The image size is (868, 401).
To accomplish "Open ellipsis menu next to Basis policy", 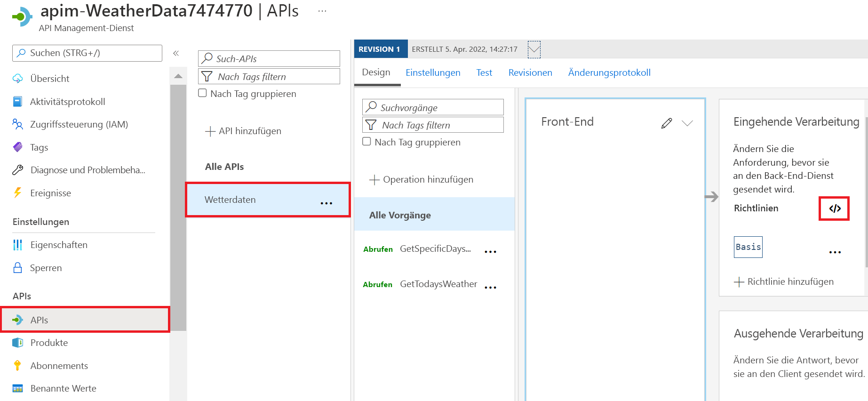I will tap(835, 252).
